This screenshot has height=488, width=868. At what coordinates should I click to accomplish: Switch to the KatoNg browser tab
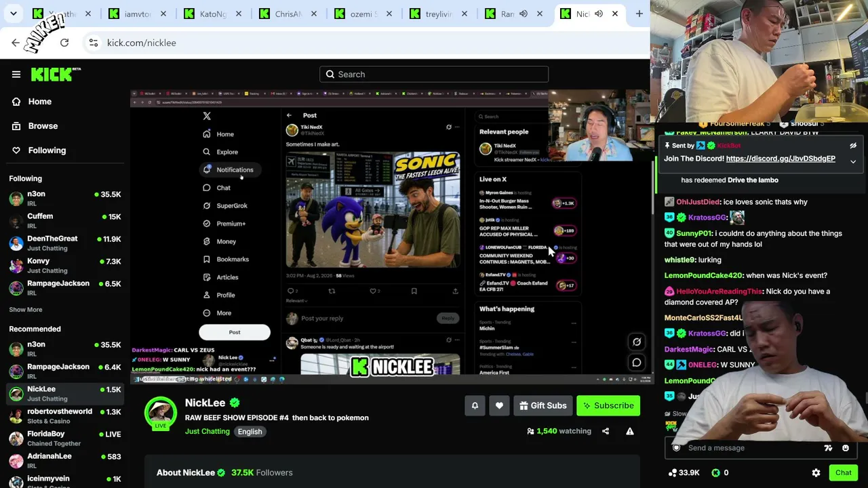[213, 14]
